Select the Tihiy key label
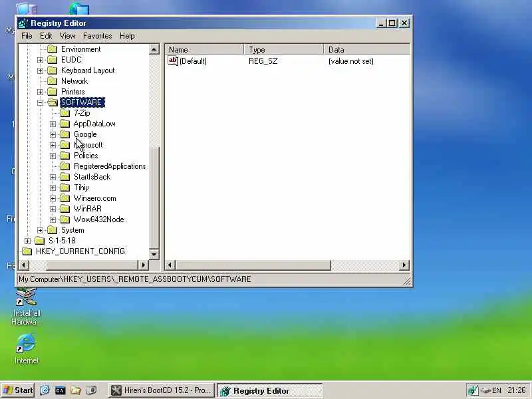This screenshot has width=532, height=399. (81, 188)
